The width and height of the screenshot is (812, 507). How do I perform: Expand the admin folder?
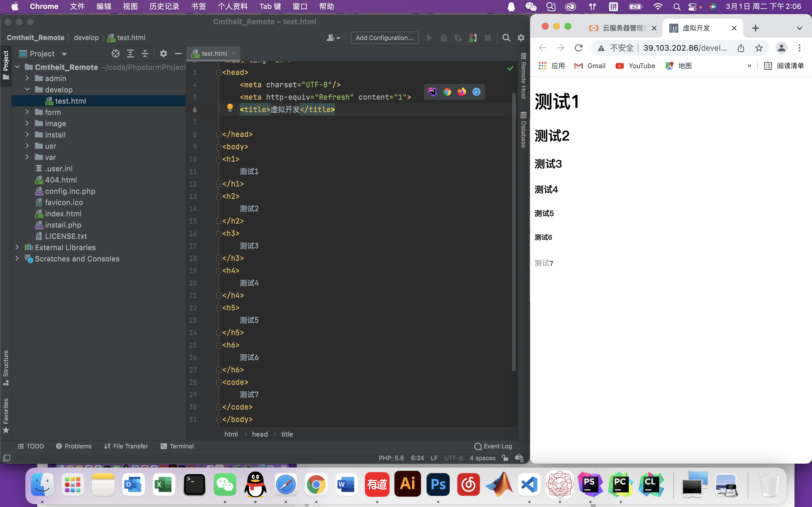click(27, 78)
